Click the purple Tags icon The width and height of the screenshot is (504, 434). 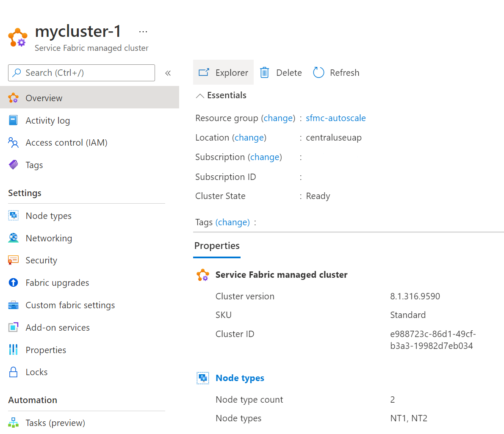tap(13, 165)
